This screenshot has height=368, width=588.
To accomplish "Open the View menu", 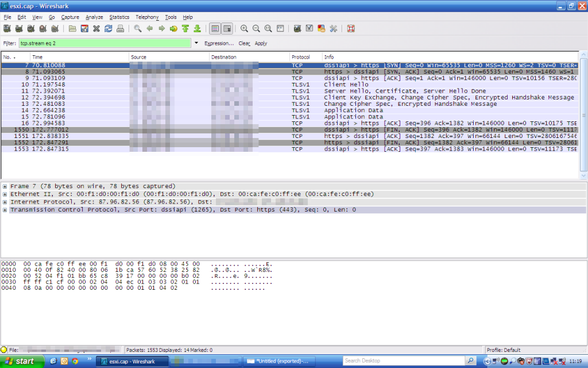I will 37,17.
